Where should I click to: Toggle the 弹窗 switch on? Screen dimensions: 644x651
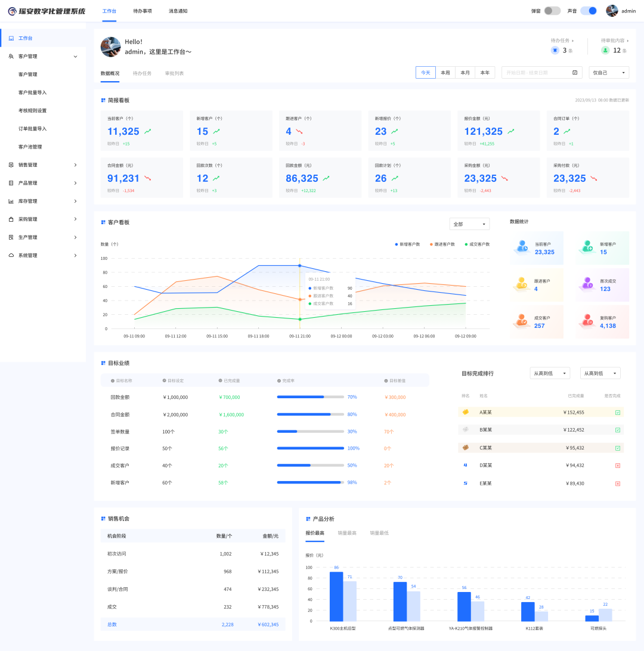click(x=552, y=11)
